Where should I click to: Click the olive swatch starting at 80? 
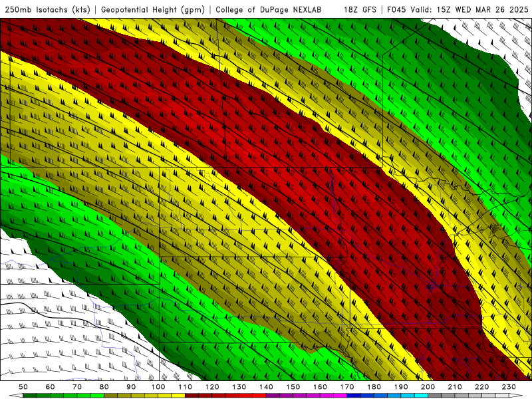(x=110, y=396)
